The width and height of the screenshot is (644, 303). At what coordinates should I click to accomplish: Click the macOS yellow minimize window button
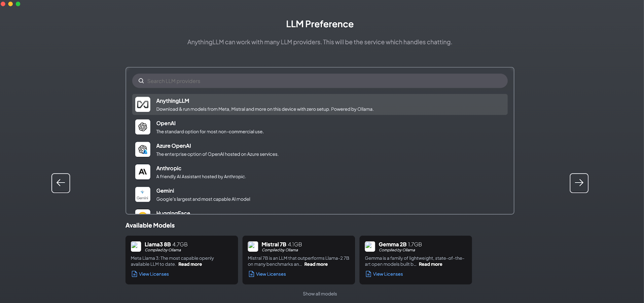pos(10,4)
